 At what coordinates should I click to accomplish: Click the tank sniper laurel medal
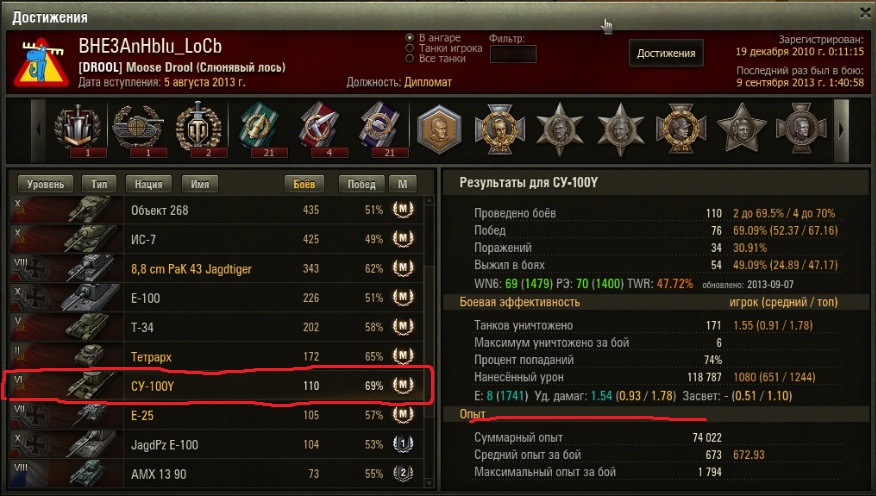pyautogui.click(x=138, y=128)
